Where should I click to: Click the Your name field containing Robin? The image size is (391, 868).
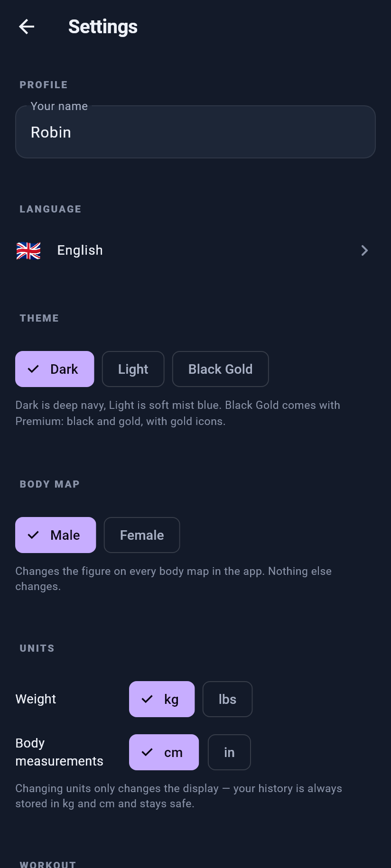(x=195, y=132)
